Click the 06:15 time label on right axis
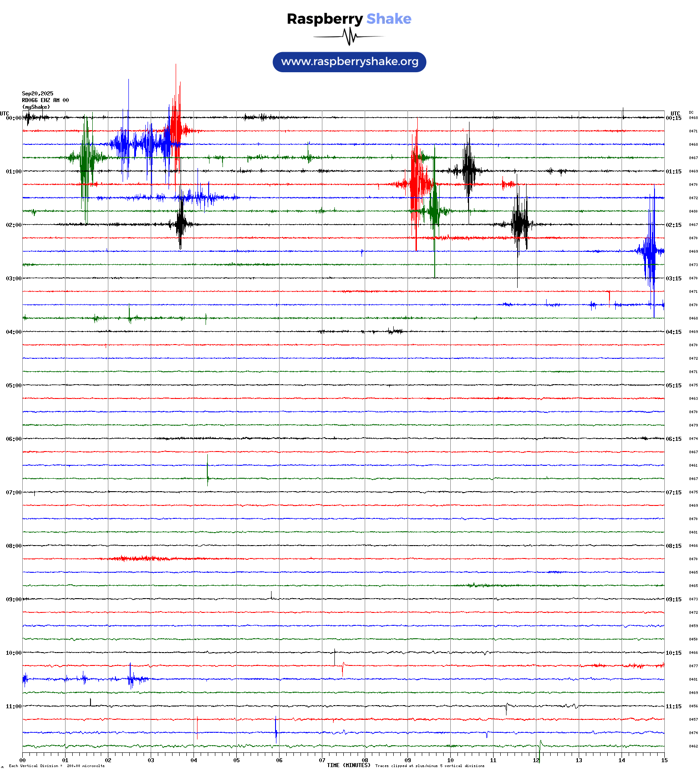 click(673, 439)
